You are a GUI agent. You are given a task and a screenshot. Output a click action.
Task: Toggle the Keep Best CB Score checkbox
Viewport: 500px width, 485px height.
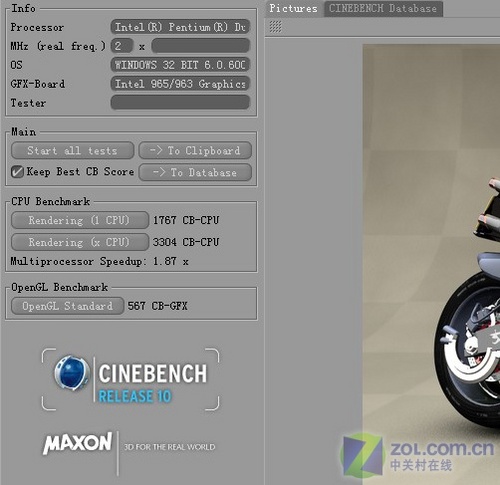(17, 172)
